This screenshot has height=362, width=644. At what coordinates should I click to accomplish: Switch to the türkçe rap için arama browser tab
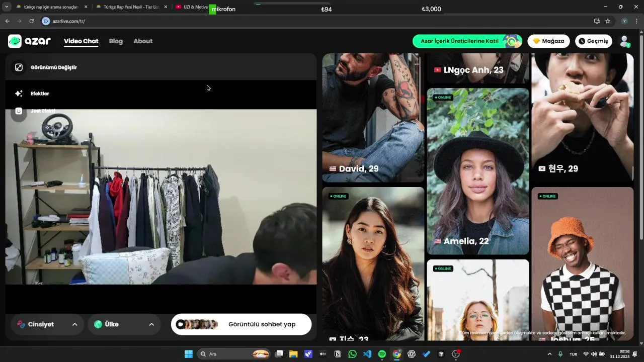coord(51,7)
